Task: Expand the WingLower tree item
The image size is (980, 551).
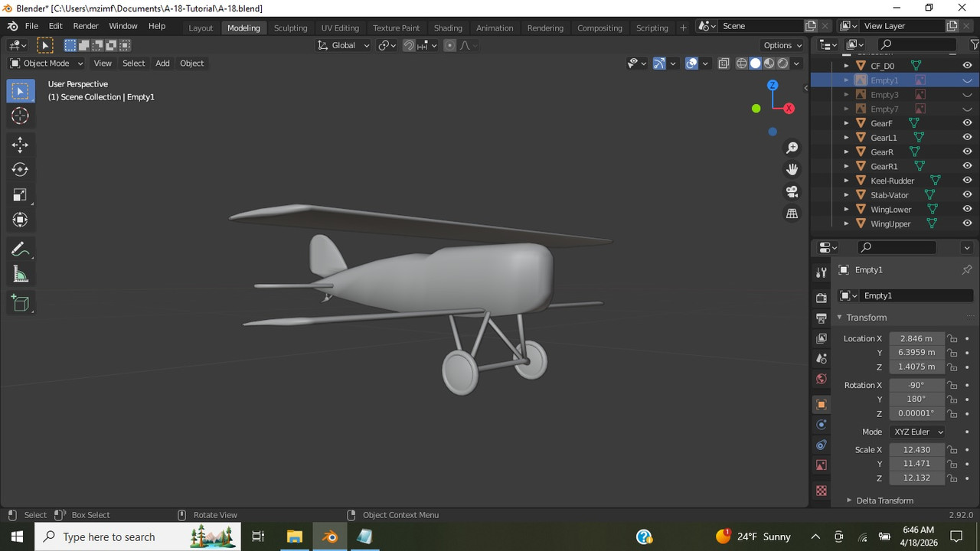Action: pyautogui.click(x=846, y=210)
